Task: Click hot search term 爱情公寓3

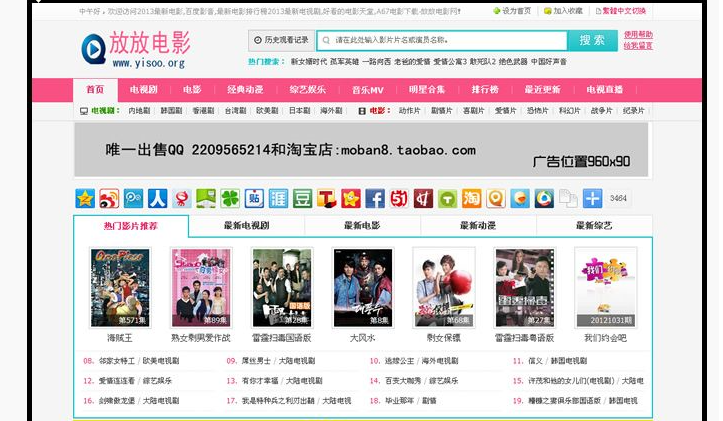Action: tap(450, 62)
